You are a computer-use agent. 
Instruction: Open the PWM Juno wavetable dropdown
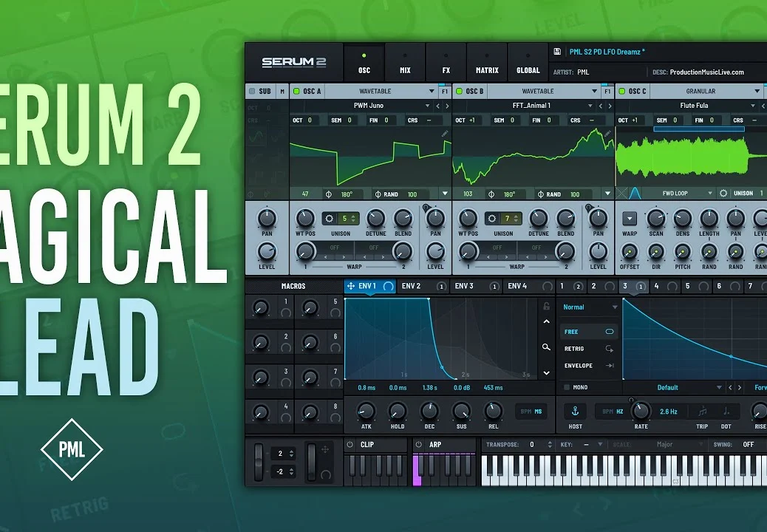pos(369,106)
